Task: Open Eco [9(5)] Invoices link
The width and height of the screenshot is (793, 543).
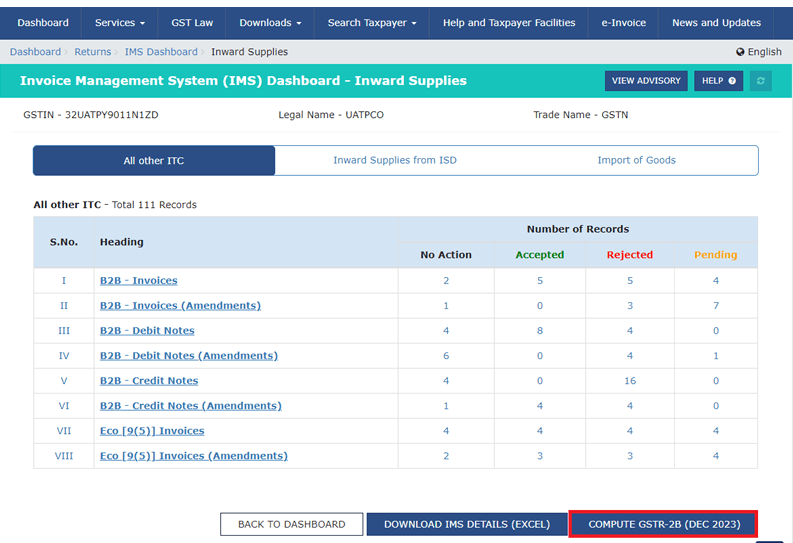Action: tap(152, 431)
